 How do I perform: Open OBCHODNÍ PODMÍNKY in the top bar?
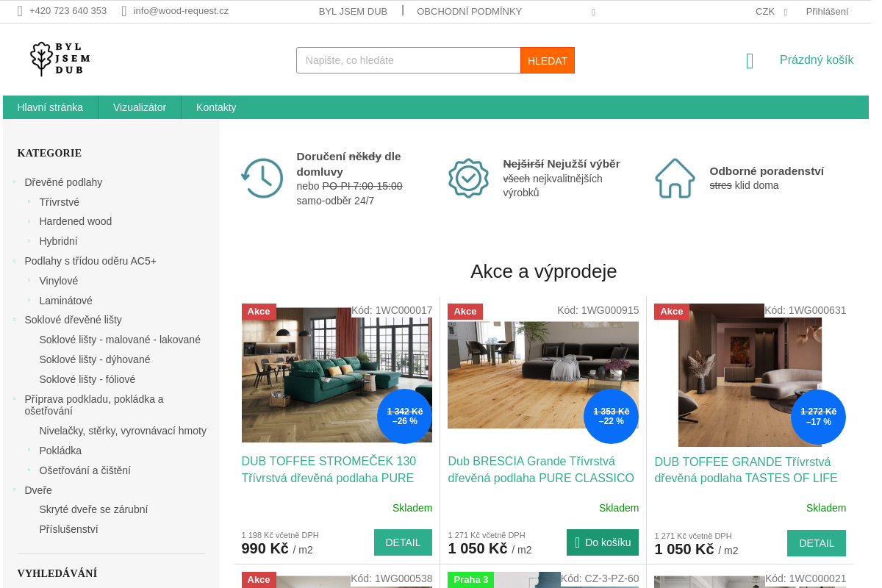pyautogui.click(x=469, y=11)
